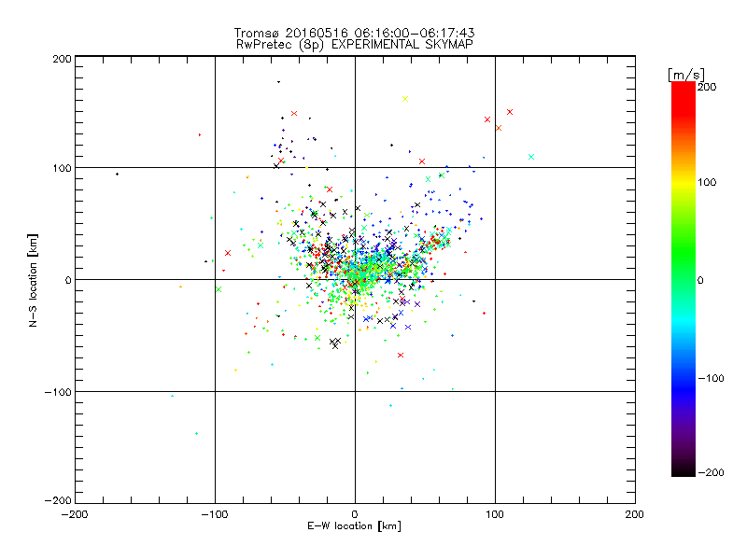Click the green dot at the far lower left

coord(196,433)
